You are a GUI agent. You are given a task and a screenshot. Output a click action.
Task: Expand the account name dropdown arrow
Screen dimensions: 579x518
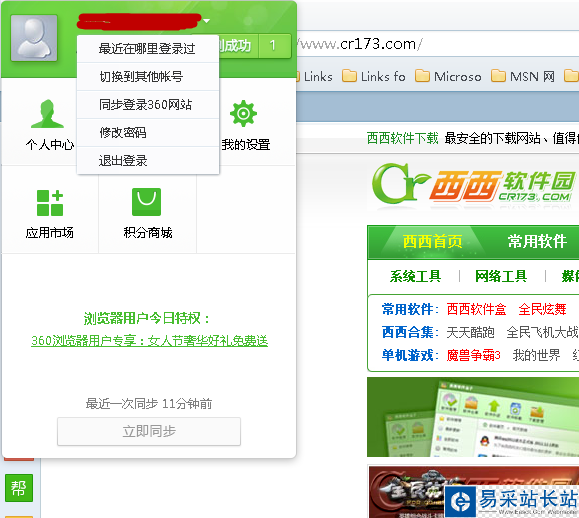pos(206,21)
